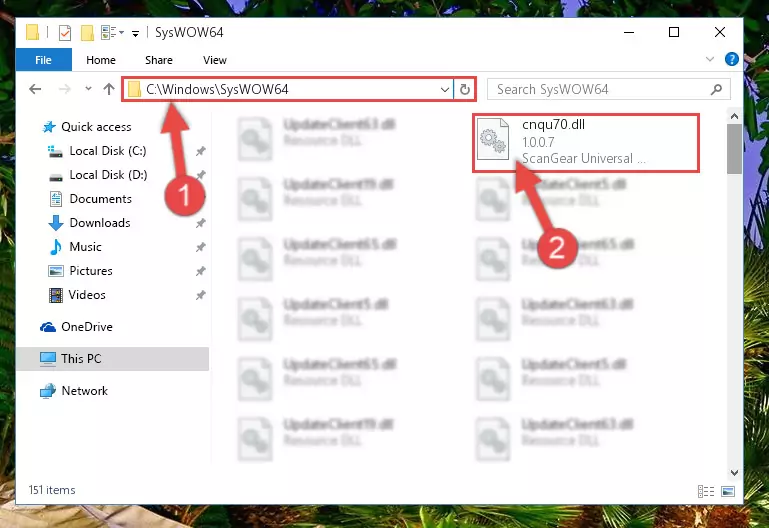Open the File menu
Image resolution: width=769 pixels, height=528 pixels.
[x=43, y=60]
